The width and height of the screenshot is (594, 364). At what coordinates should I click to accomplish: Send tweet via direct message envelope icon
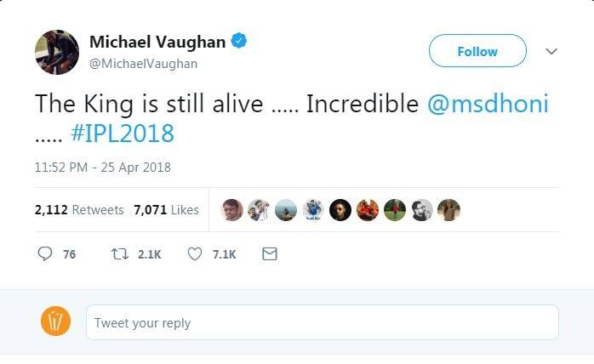[270, 253]
